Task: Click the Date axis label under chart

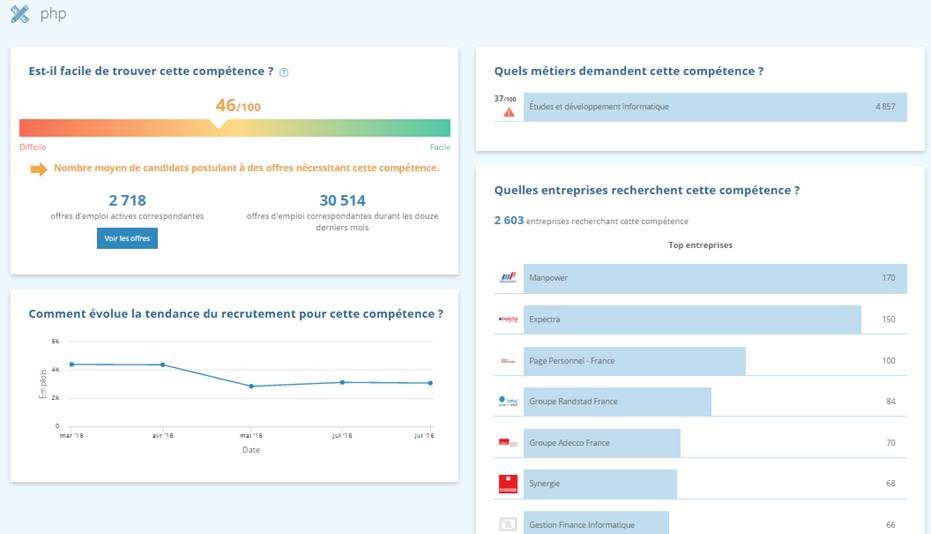Action: 251,450
